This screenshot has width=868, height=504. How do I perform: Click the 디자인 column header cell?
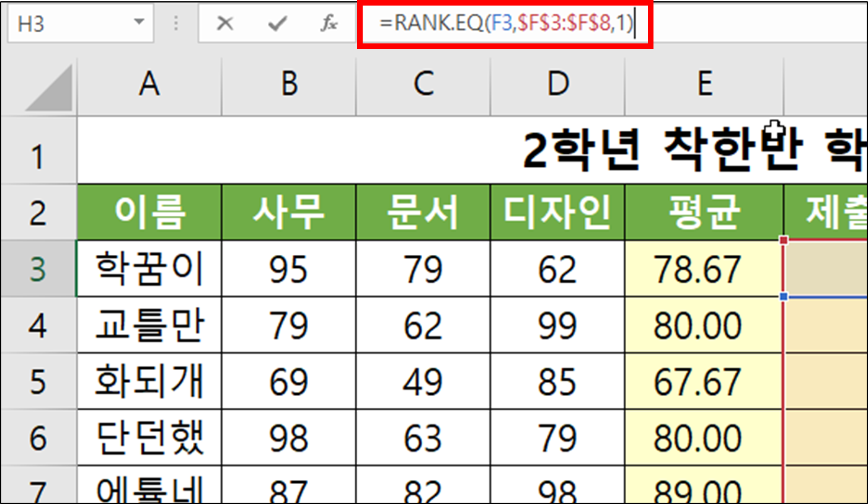coord(557,212)
